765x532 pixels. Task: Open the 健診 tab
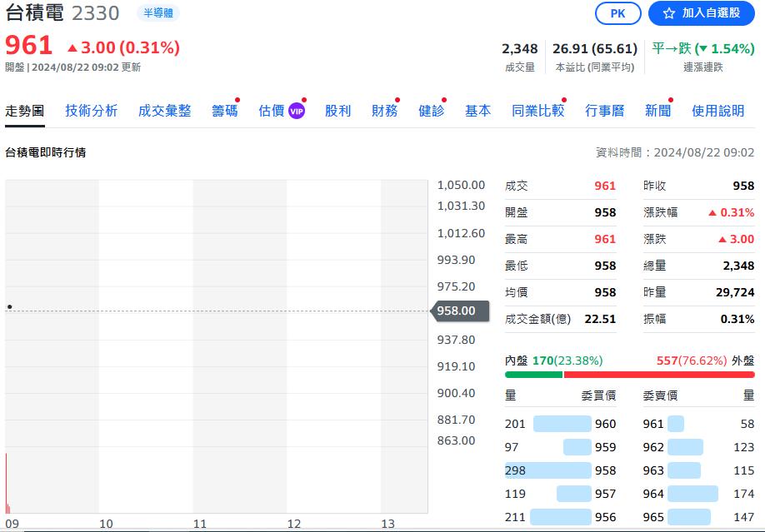tap(432, 112)
